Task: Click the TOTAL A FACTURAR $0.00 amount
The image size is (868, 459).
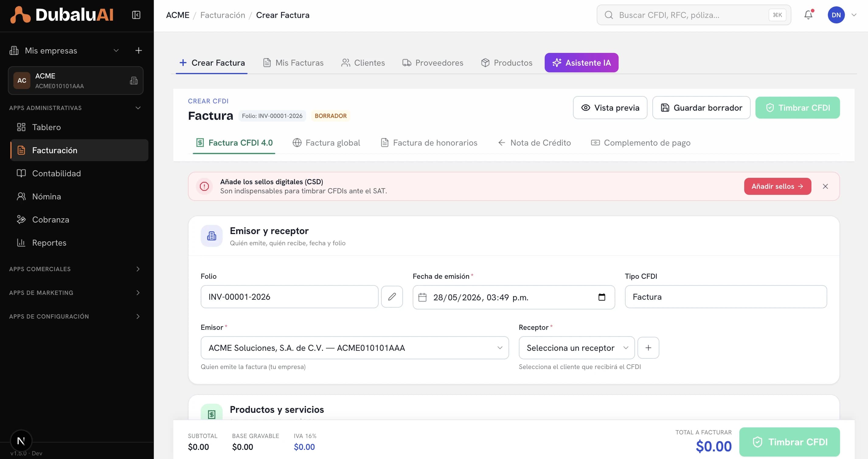Action: [x=714, y=447]
